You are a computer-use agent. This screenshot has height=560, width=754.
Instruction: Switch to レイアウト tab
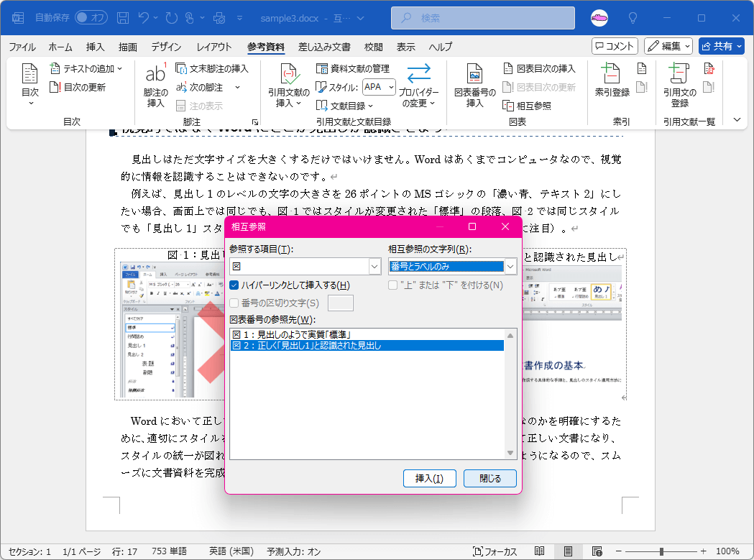pyautogui.click(x=214, y=47)
